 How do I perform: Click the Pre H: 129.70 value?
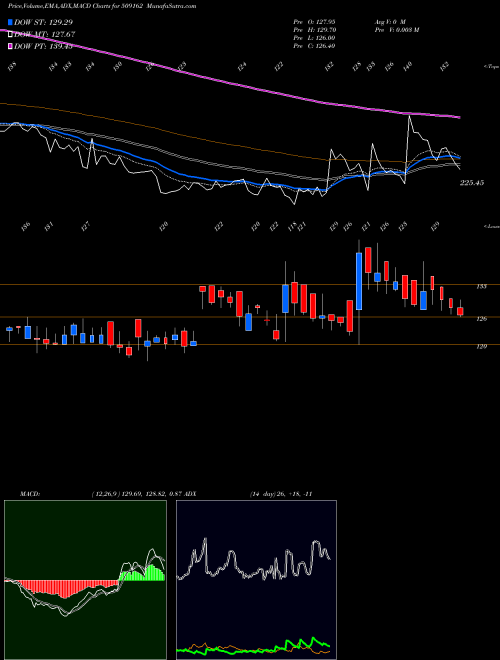[x=314, y=30]
